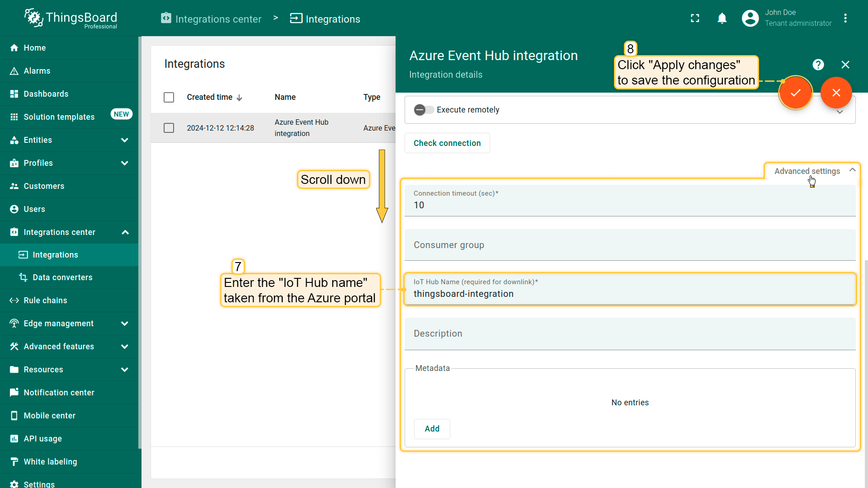Click the orange discard changes X button

click(x=836, y=93)
